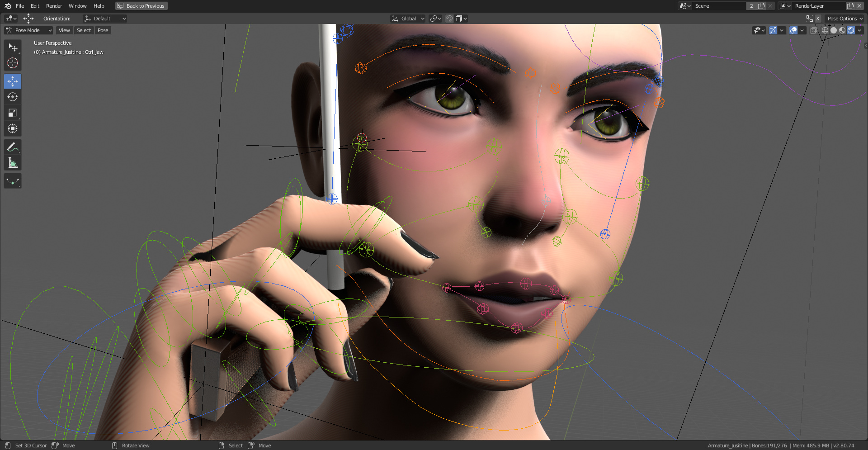Toggle snapping magnet
The width and height of the screenshot is (868, 450).
(x=449, y=19)
